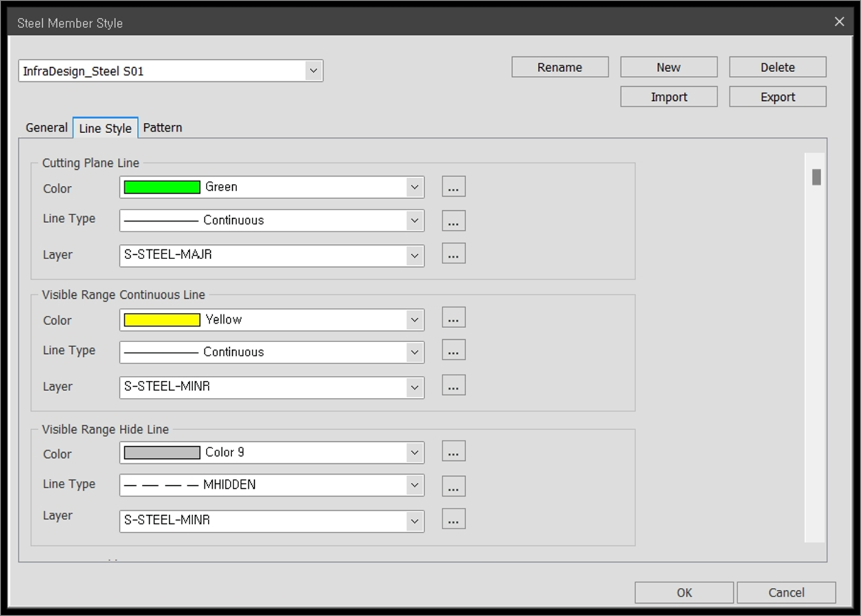Click the green color swatch
861x616 pixels.
[x=162, y=187]
